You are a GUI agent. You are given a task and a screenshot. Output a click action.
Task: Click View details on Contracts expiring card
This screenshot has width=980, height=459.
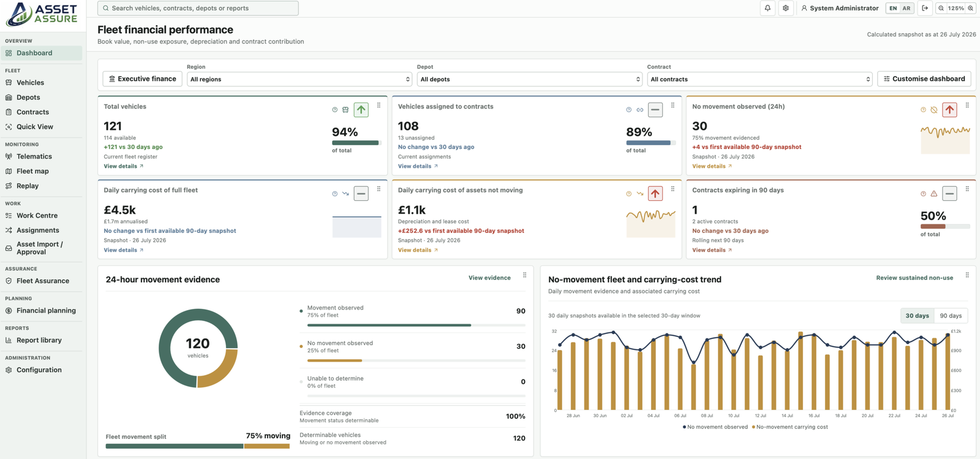pyautogui.click(x=712, y=250)
